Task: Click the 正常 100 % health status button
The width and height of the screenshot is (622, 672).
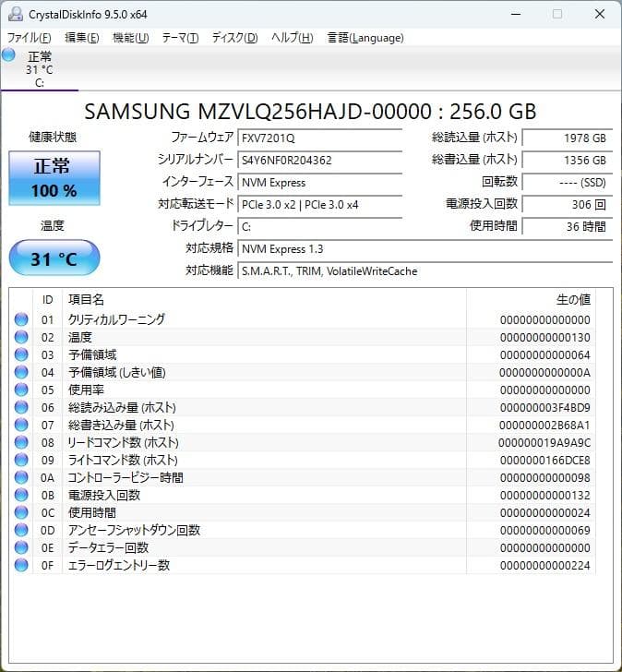Action: tap(54, 178)
